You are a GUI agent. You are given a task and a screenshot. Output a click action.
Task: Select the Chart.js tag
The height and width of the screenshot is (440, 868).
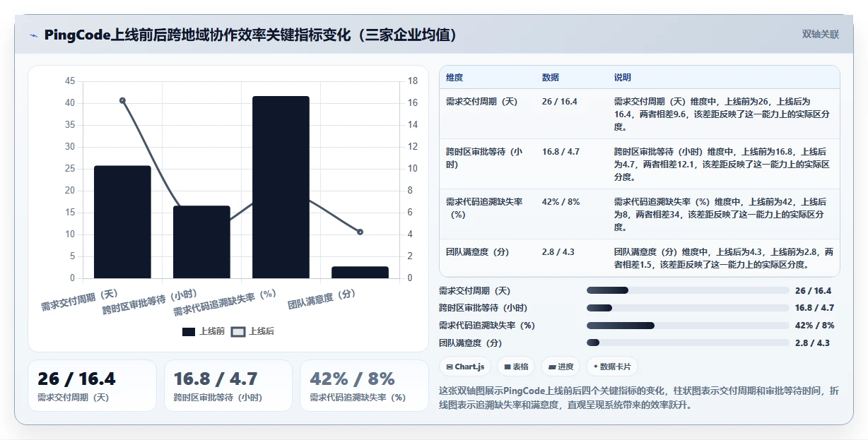click(465, 367)
